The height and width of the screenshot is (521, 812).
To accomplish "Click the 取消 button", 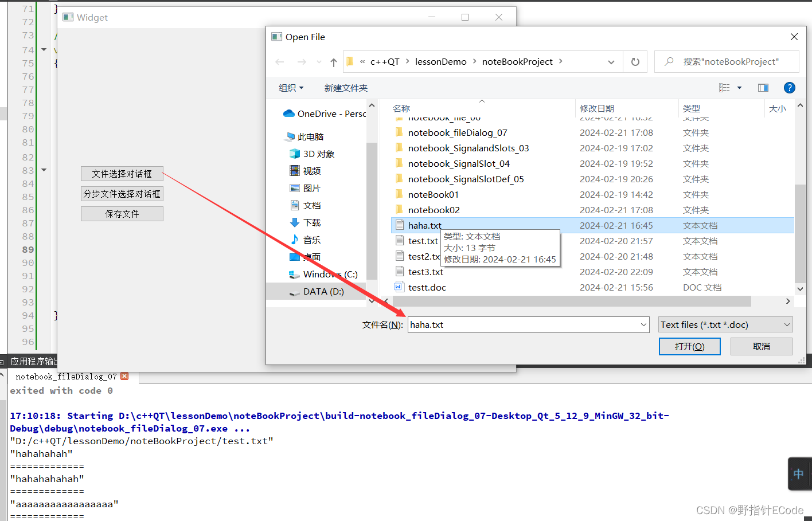I will tap(762, 346).
